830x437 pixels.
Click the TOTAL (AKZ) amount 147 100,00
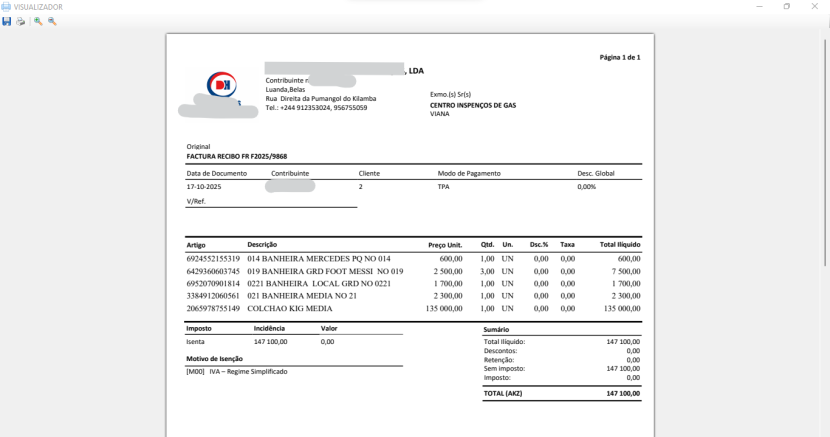[x=622, y=393]
